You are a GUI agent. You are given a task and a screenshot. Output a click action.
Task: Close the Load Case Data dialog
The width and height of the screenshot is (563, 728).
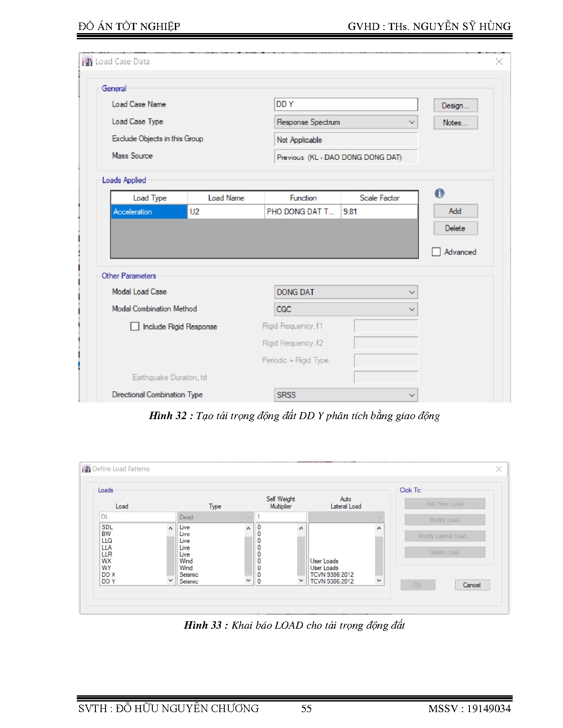click(499, 62)
